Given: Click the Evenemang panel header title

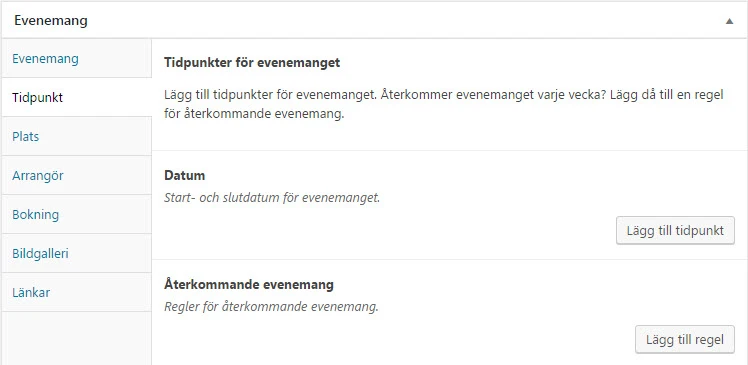Looking at the screenshot, I should [51, 21].
